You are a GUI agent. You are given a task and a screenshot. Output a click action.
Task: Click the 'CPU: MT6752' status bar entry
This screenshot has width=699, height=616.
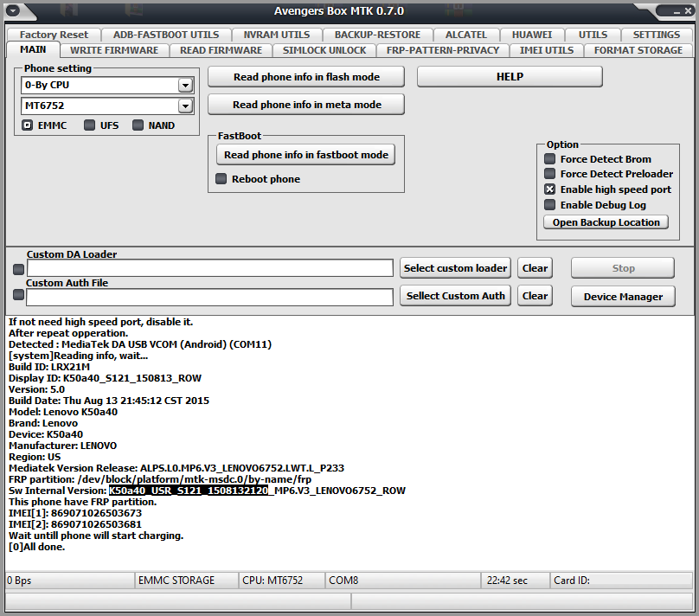click(282, 581)
